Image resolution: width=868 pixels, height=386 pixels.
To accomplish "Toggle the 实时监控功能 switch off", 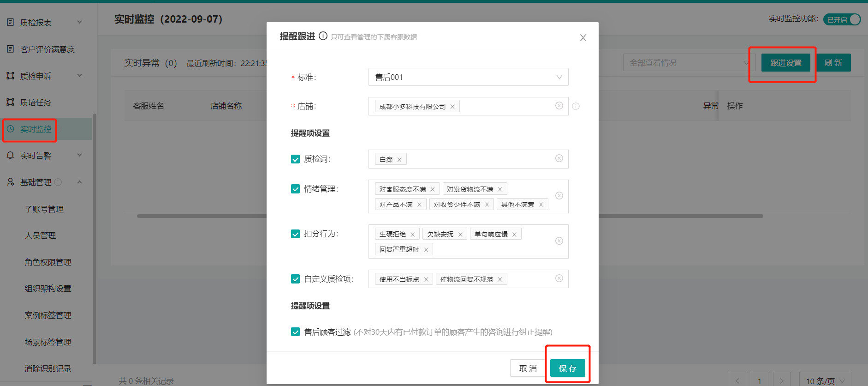I will [842, 19].
